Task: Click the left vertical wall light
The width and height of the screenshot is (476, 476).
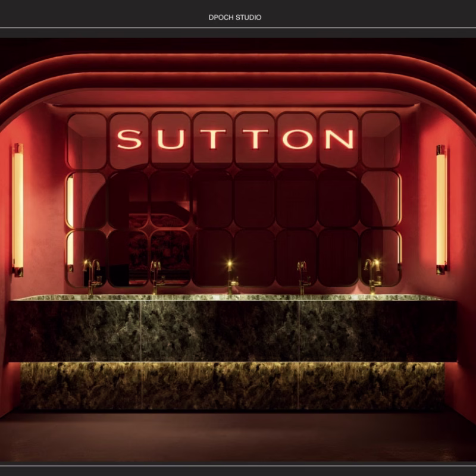Action: [x=17, y=208]
